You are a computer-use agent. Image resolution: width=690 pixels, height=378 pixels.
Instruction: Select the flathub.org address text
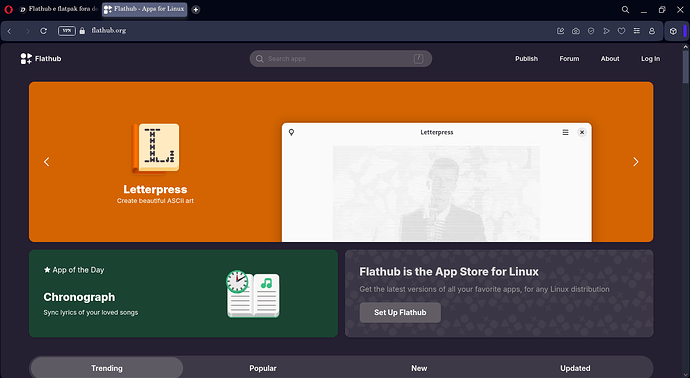click(109, 30)
